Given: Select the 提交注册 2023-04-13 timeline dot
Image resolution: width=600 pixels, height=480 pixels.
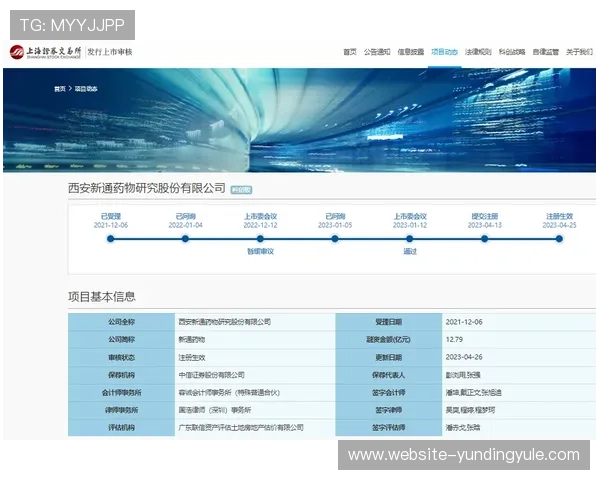Looking at the screenshot, I should pyautogui.click(x=484, y=239).
